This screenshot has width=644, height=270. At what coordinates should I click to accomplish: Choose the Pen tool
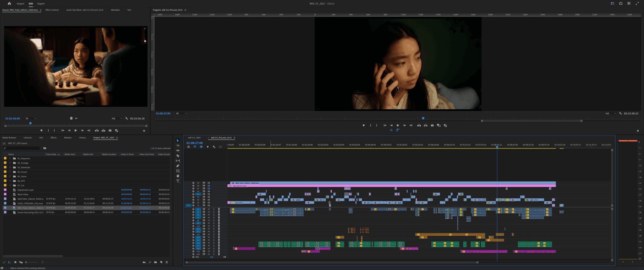coord(178,166)
